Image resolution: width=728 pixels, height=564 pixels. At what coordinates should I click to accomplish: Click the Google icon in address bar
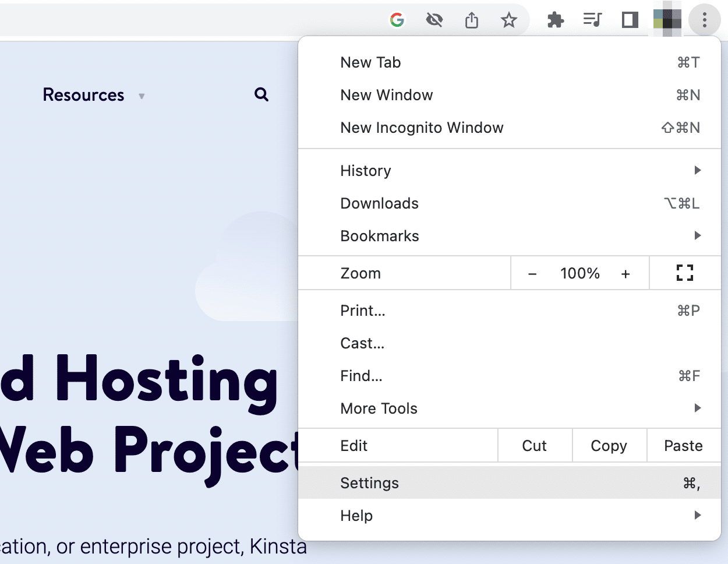(x=397, y=20)
